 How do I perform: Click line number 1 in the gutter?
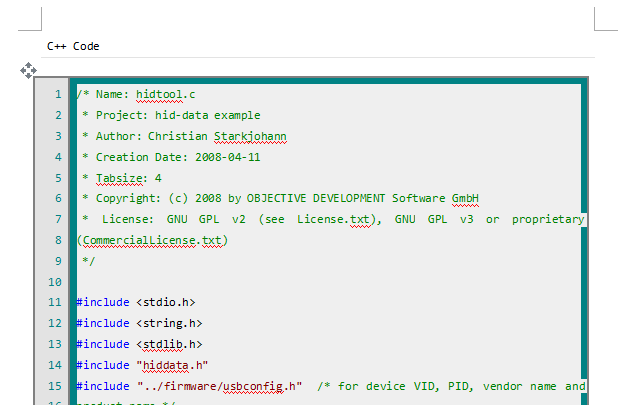[x=59, y=95]
